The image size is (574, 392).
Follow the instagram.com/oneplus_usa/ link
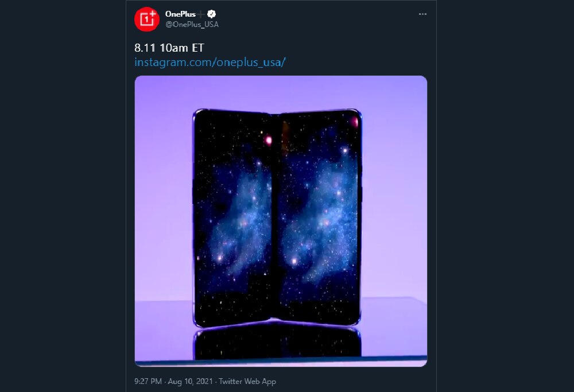[x=210, y=62]
